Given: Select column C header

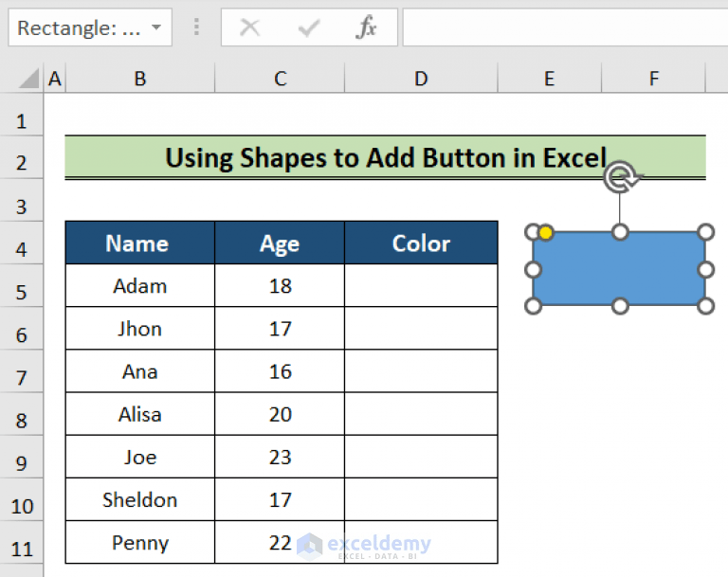Looking at the screenshot, I should 280,78.
